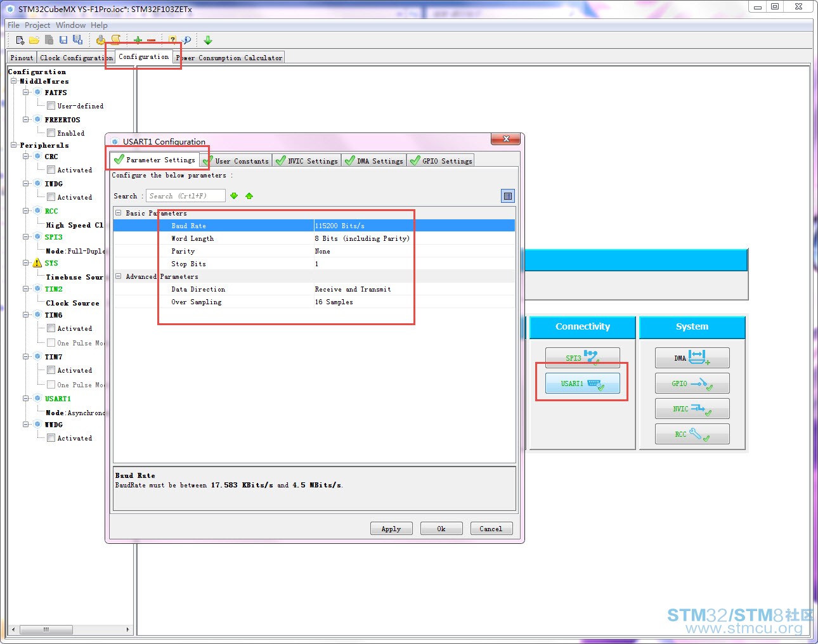The image size is (818, 644).
Task: Click the search next green down arrow
Action: [x=234, y=196]
